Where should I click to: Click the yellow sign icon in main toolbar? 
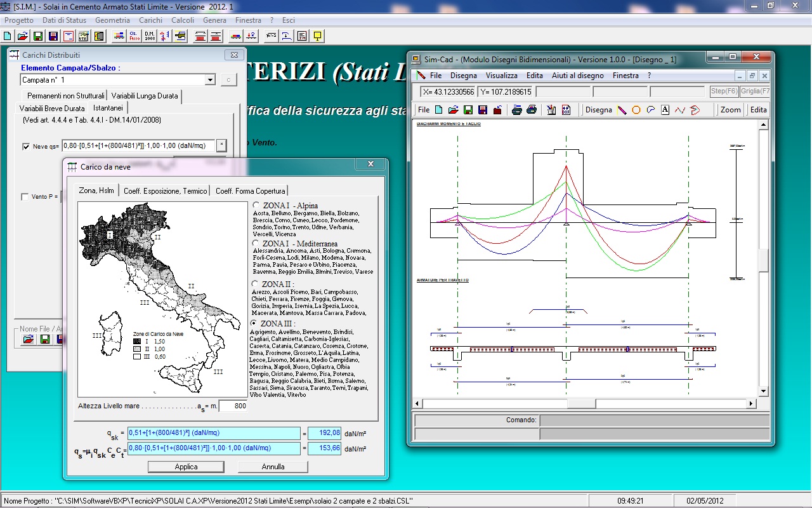317,36
